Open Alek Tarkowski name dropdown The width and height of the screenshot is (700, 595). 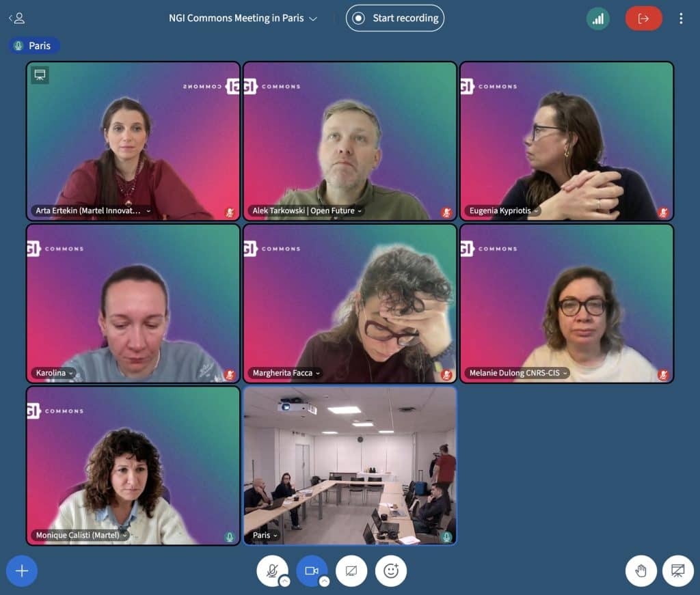[x=307, y=210]
